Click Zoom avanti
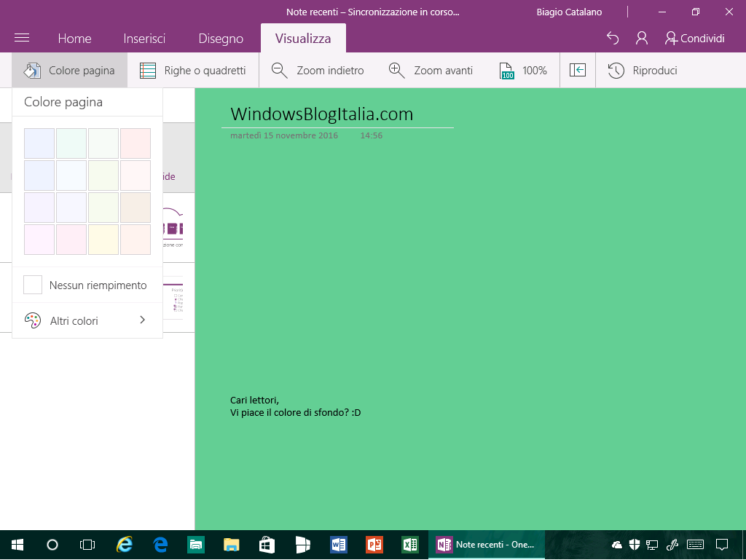This screenshot has height=560, width=746. [431, 71]
